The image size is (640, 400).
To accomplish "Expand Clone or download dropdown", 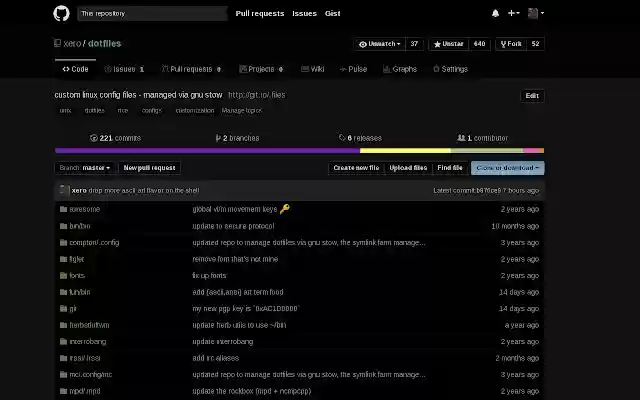I will pos(508,168).
